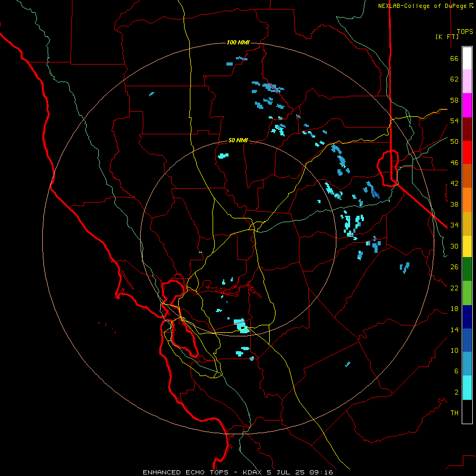
Task: Click the '50 NMI' range ring label
Action: 238,140
